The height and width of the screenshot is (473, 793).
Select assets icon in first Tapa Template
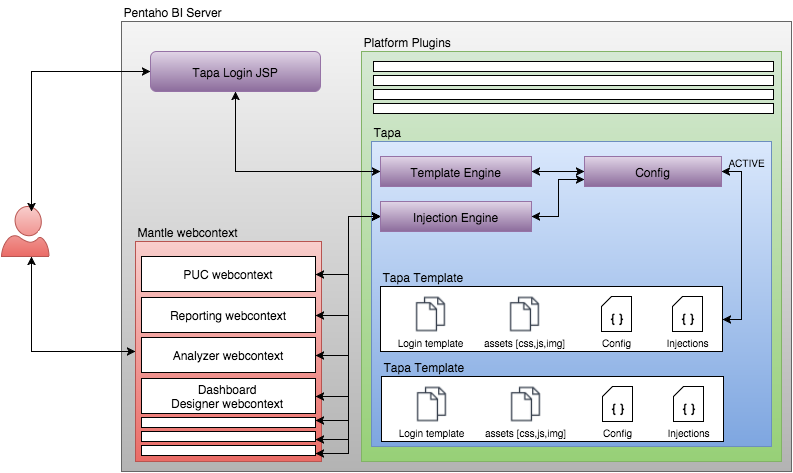pos(524,314)
